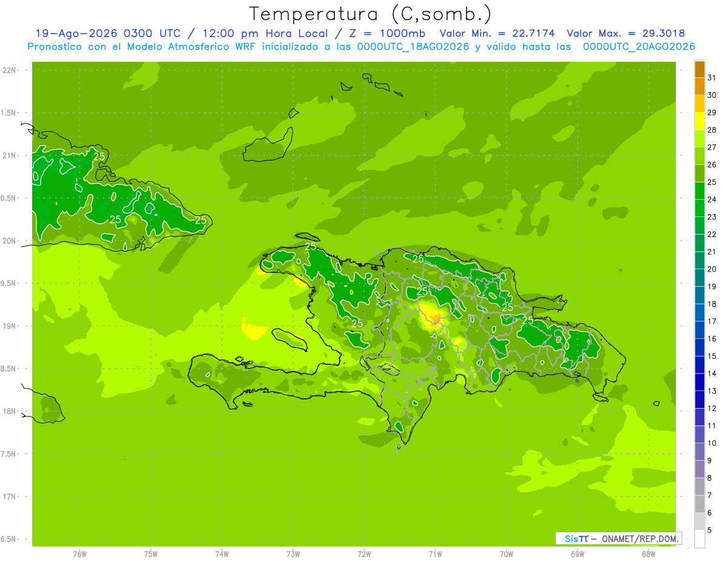The image size is (728, 562).
Task: Click the legend value '29'
Action: [x=712, y=113]
